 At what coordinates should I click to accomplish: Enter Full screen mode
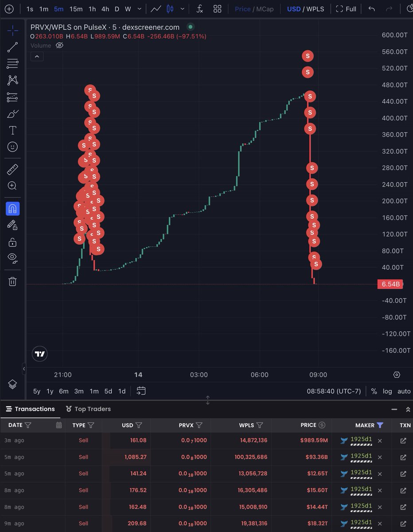pyautogui.click(x=346, y=9)
